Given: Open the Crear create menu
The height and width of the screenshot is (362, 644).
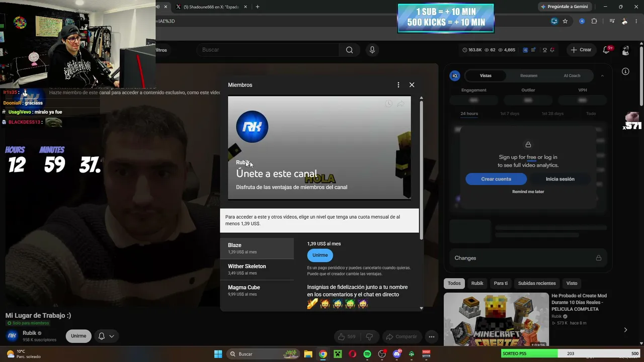Looking at the screenshot, I should point(581,50).
